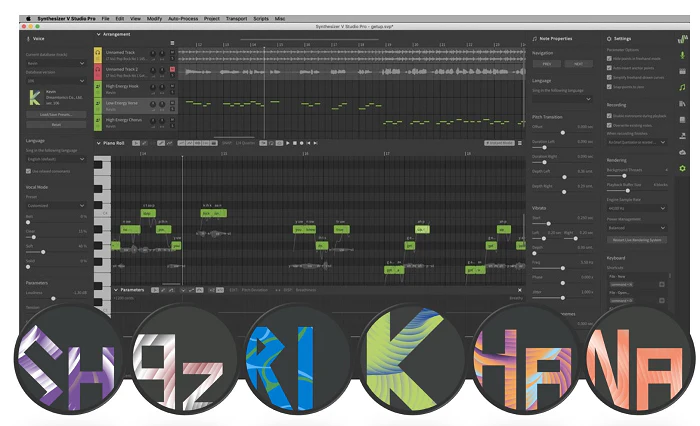Toggle the loop icon in Piano Roll toolbar
Image resolution: width=700 pixels, height=426 pixels.
coord(271,143)
